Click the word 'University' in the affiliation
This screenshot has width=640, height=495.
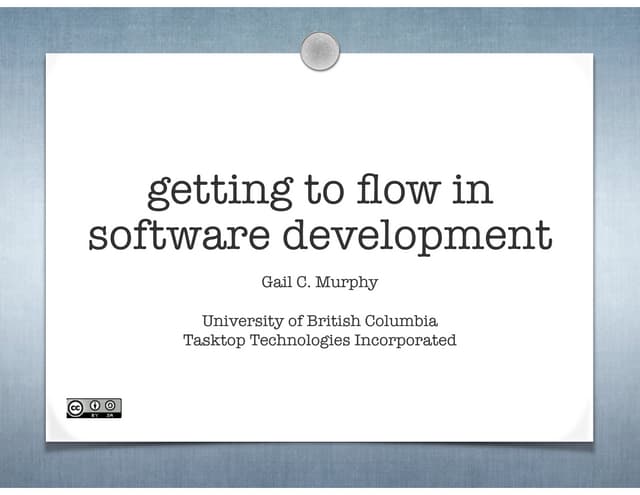click(x=240, y=322)
